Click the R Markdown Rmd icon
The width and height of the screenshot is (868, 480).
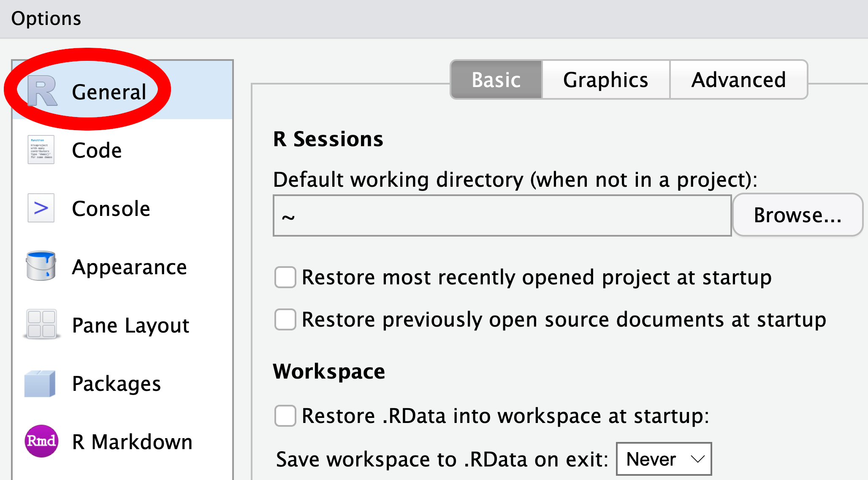pyautogui.click(x=41, y=441)
